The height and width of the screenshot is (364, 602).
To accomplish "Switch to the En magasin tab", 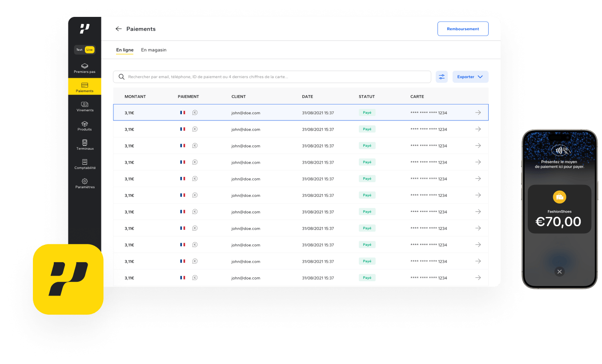I will [153, 50].
